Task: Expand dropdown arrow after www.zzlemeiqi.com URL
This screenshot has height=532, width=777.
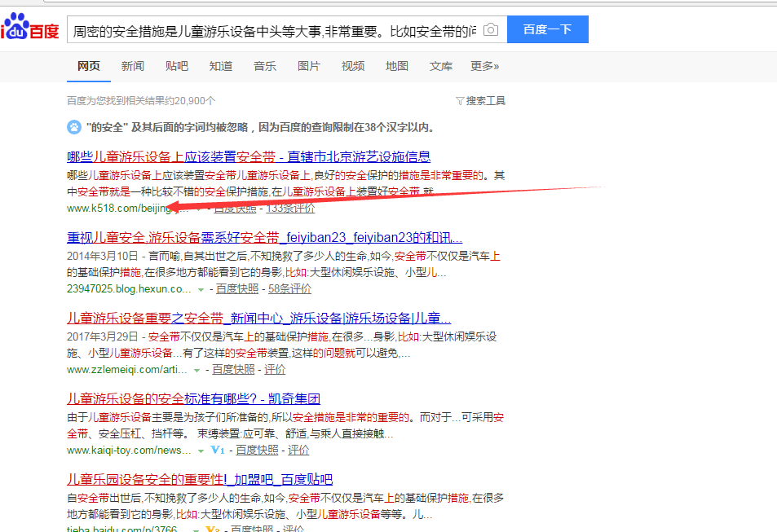Action: click(x=201, y=370)
